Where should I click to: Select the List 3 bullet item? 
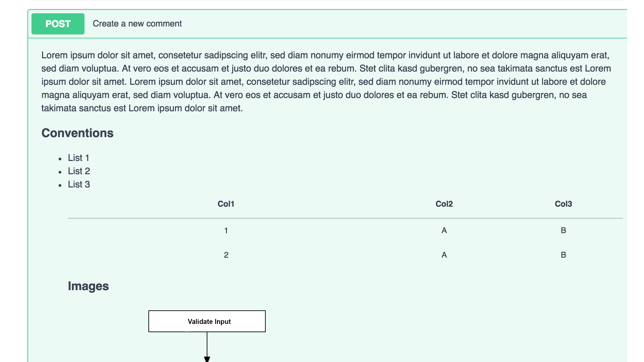pos(79,184)
